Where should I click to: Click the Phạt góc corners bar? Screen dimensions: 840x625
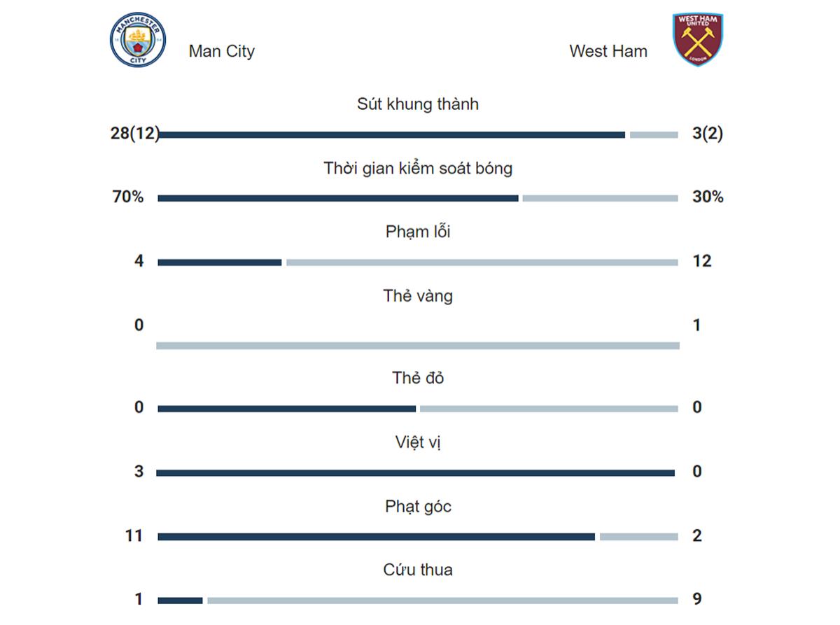coord(418,537)
